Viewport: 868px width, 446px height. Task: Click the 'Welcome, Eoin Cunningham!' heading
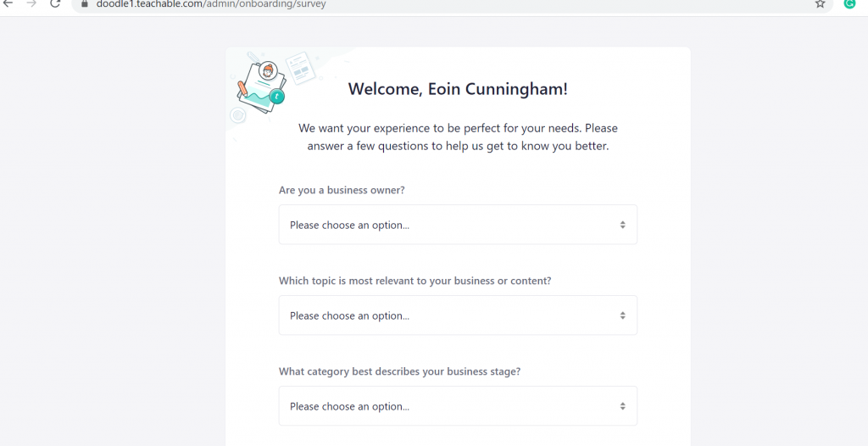tap(458, 89)
